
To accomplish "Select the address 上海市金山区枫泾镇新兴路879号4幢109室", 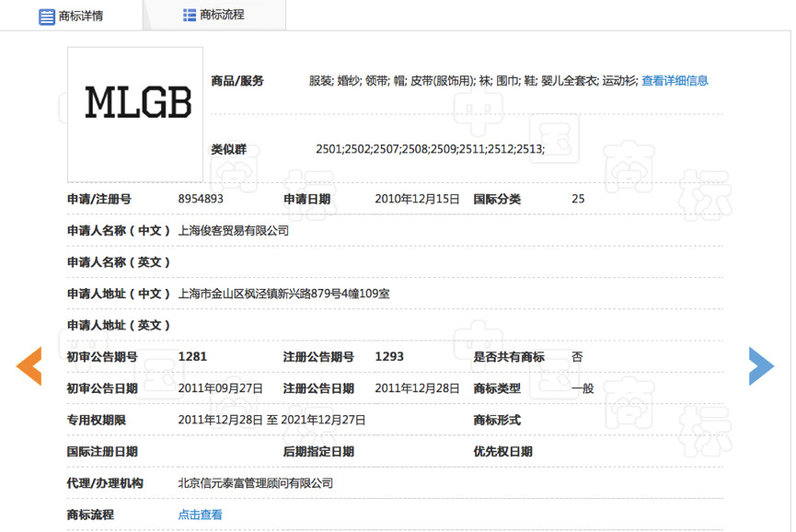I will pos(283,294).
